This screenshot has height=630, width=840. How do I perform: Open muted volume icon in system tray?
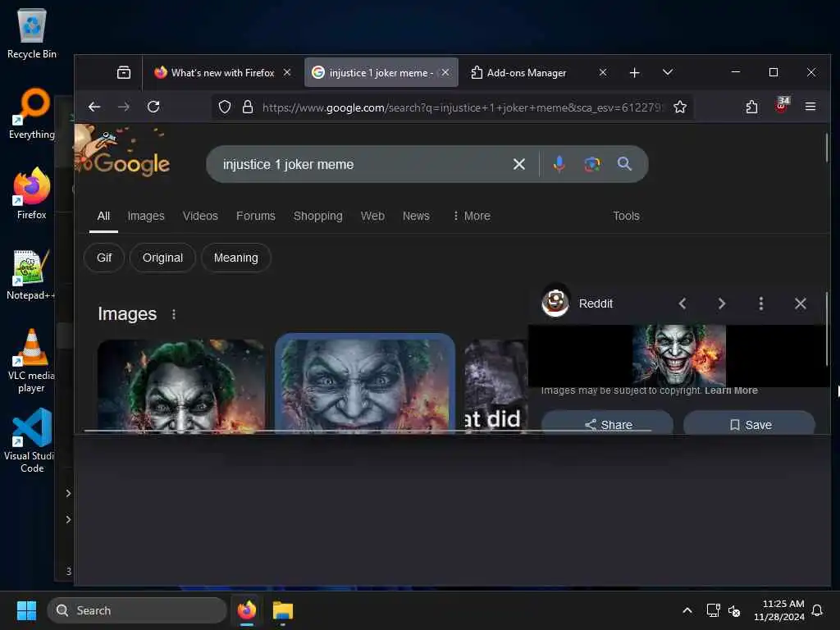point(734,610)
